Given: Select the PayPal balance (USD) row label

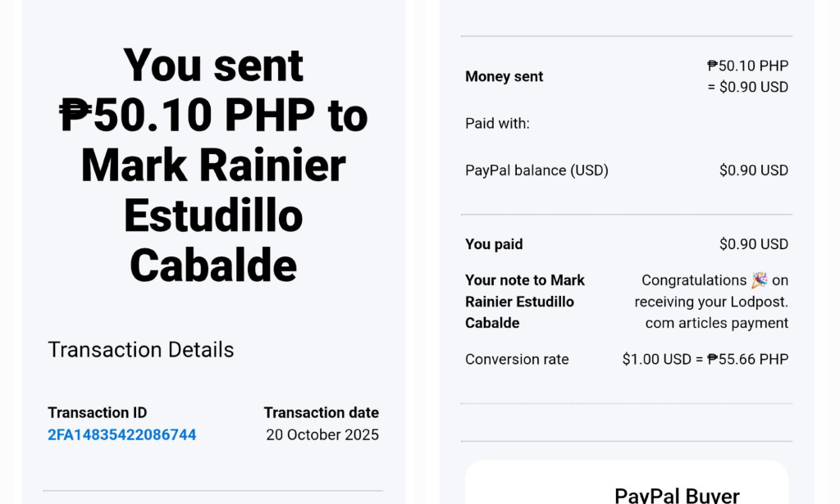Looking at the screenshot, I should click(536, 170).
